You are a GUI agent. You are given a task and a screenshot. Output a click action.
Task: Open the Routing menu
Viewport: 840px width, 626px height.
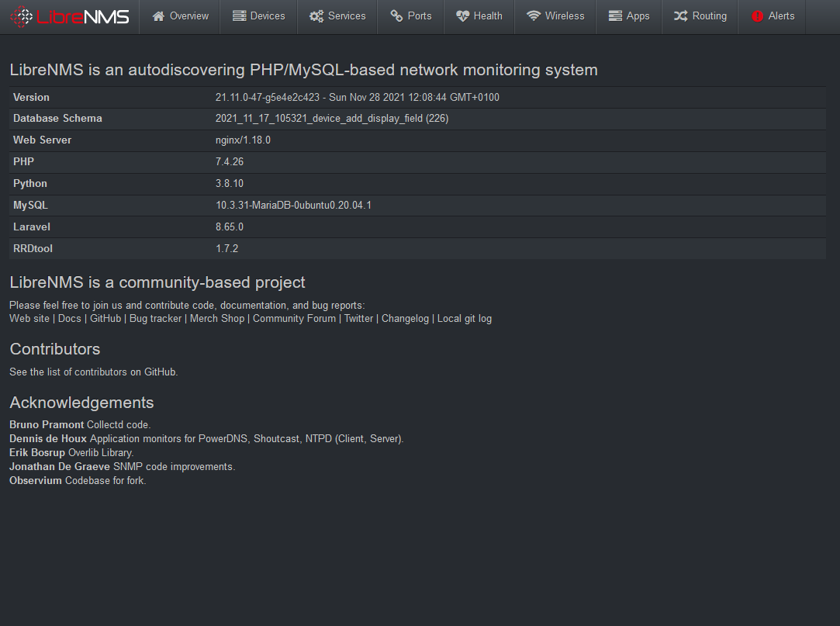click(x=700, y=16)
